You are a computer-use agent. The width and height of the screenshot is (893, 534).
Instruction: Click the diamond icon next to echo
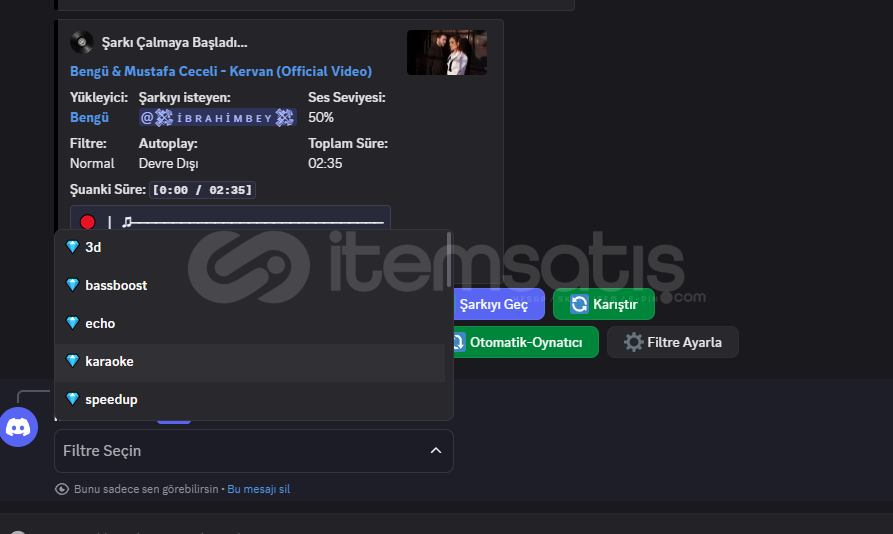72,323
